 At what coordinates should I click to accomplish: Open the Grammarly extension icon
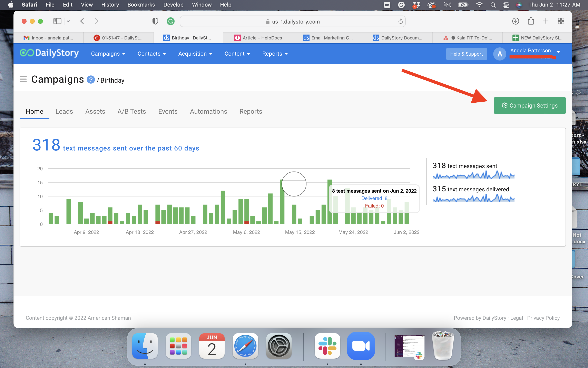pyautogui.click(x=170, y=21)
